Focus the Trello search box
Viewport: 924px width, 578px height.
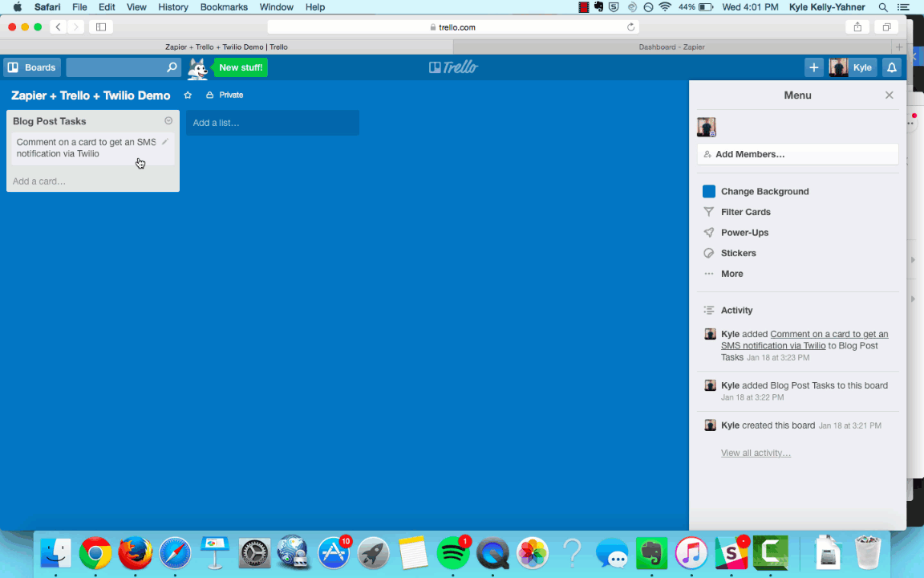tap(124, 67)
